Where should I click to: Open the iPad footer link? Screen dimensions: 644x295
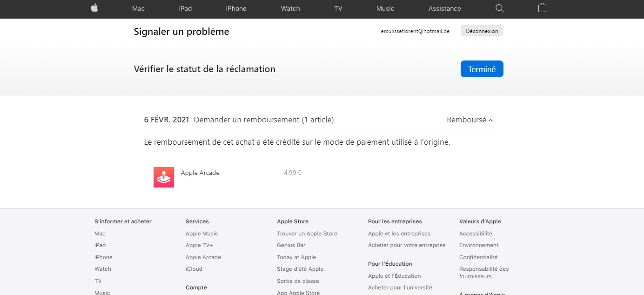click(100, 245)
